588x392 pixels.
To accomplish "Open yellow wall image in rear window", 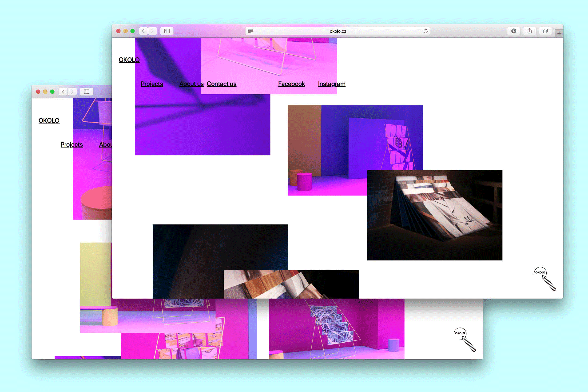I will tap(95, 288).
